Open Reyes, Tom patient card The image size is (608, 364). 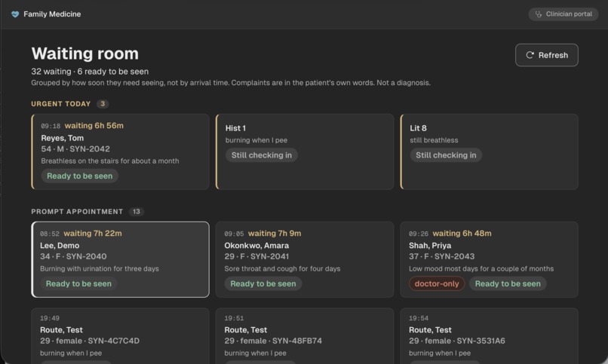coord(120,151)
